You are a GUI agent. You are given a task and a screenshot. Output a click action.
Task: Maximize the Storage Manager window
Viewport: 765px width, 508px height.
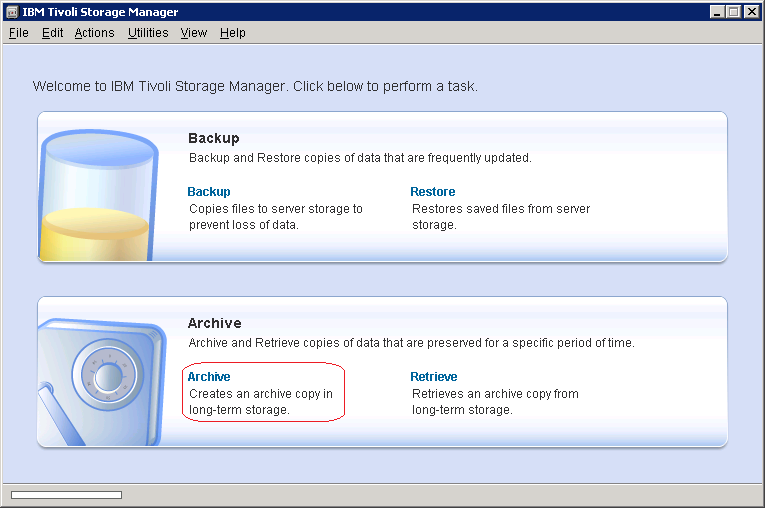[x=734, y=12]
